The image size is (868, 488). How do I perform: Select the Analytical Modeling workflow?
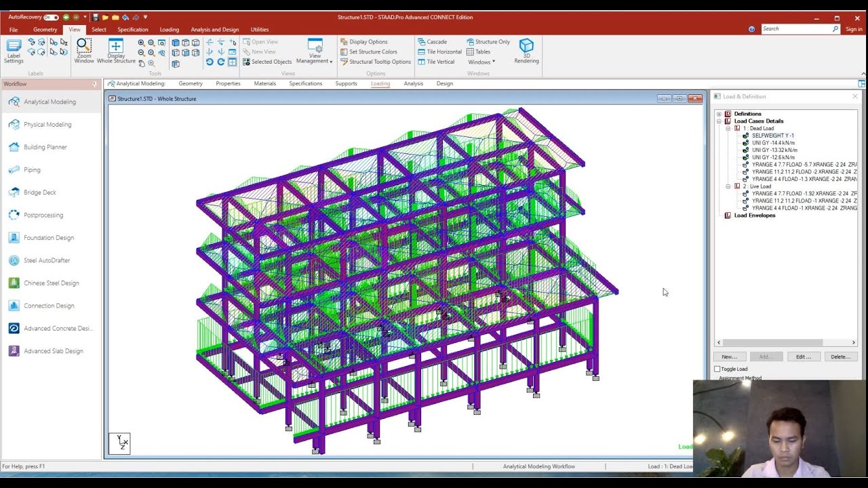pos(51,102)
